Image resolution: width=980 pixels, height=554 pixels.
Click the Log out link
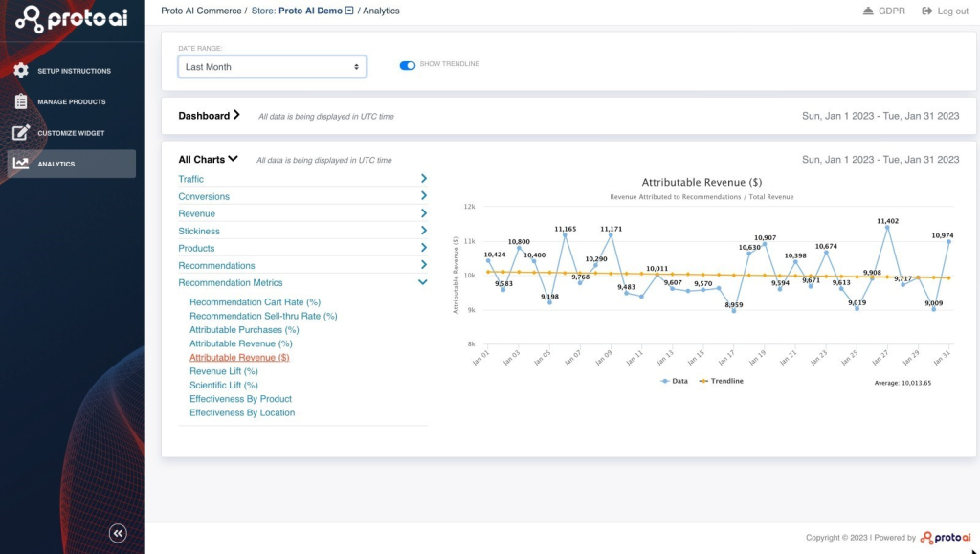(x=952, y=11)
